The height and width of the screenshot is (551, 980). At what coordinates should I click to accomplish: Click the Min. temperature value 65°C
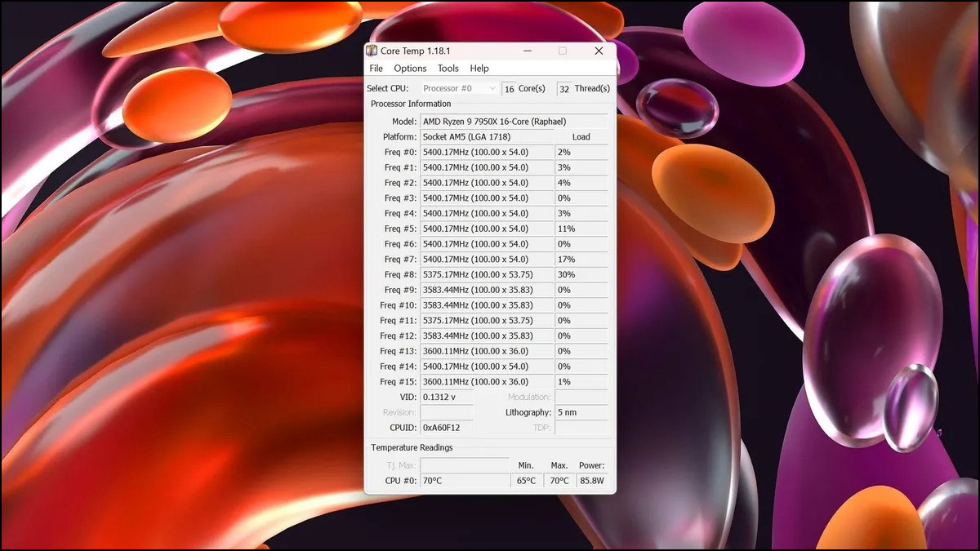(x=527, y=481)
